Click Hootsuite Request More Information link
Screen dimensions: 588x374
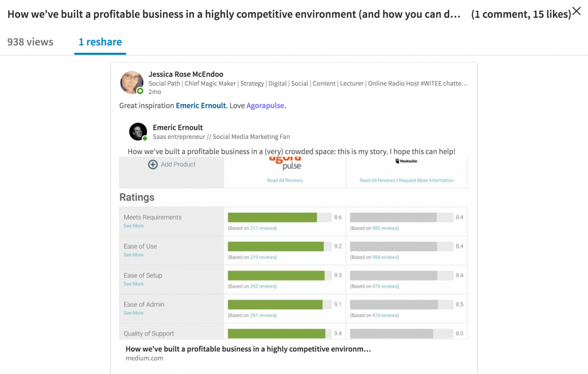(426, 180)
